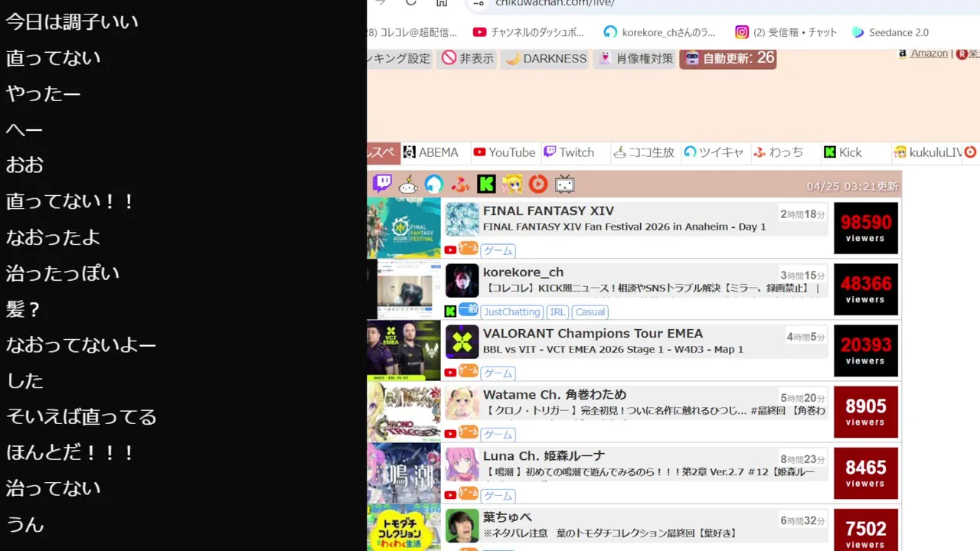
Task: Filter streams by the red Whowatch icon
Action: pyautogui.click(x=460, y=184)
